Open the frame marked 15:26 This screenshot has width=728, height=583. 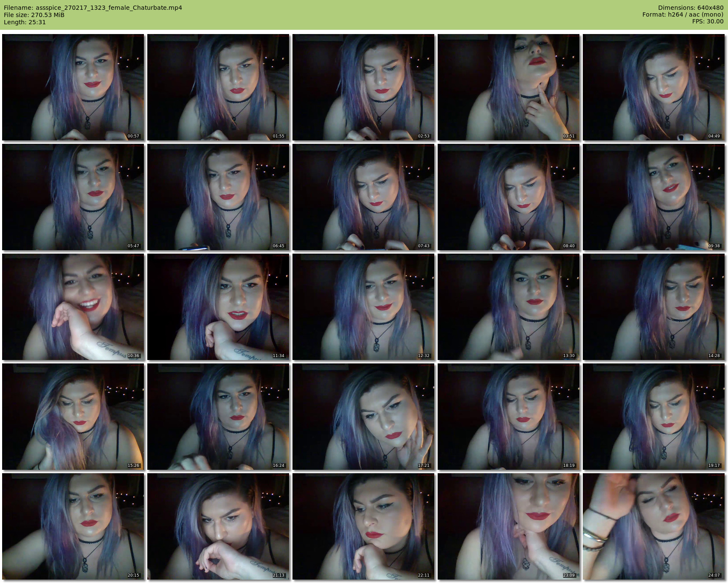(73, 417)
